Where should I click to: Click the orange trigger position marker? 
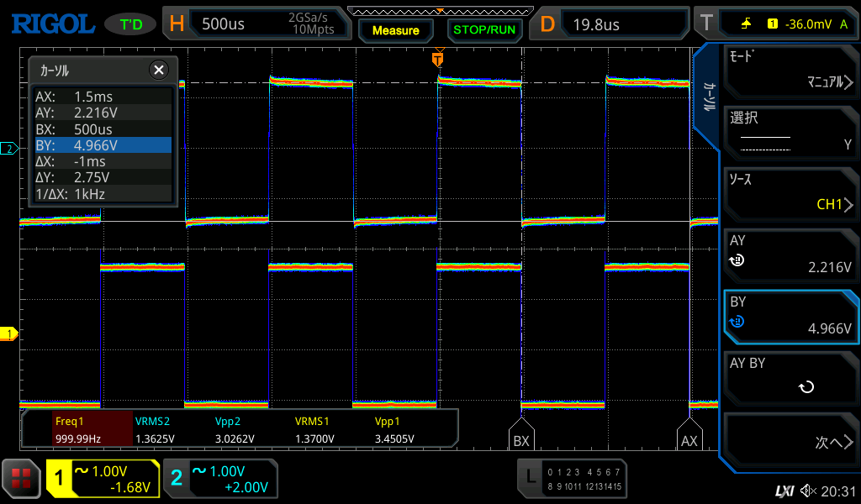437,59
